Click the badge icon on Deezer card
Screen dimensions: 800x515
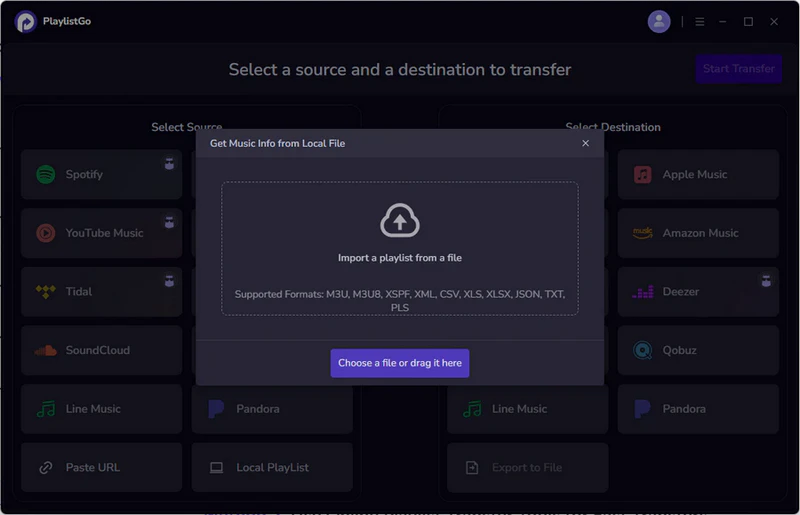click(766, 281)
